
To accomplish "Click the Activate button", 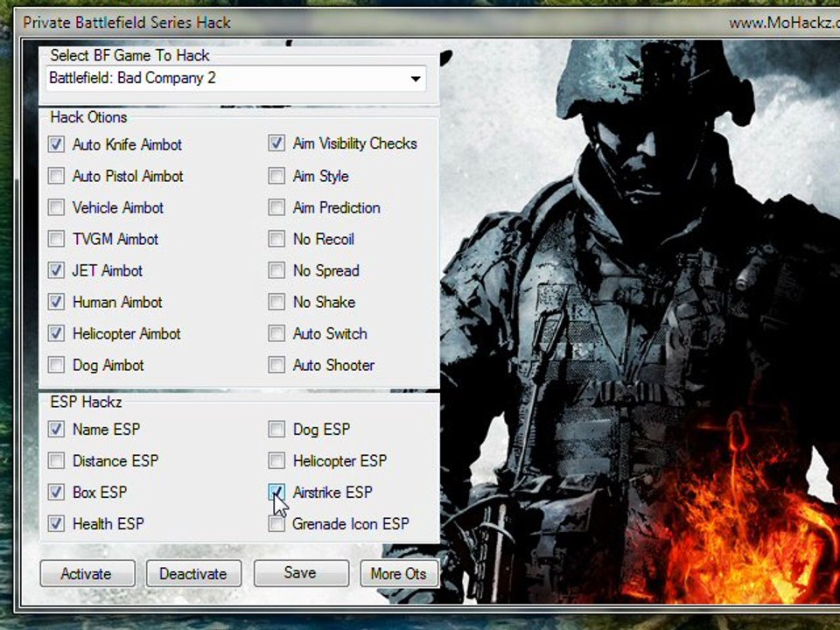I will point(87,574).
